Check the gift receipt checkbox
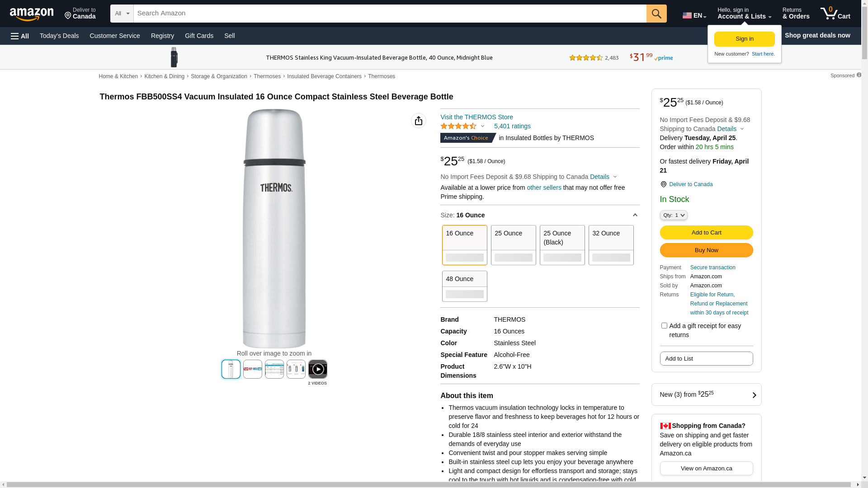The width and height of the screenshot is (868, 488). click(664, 325)
